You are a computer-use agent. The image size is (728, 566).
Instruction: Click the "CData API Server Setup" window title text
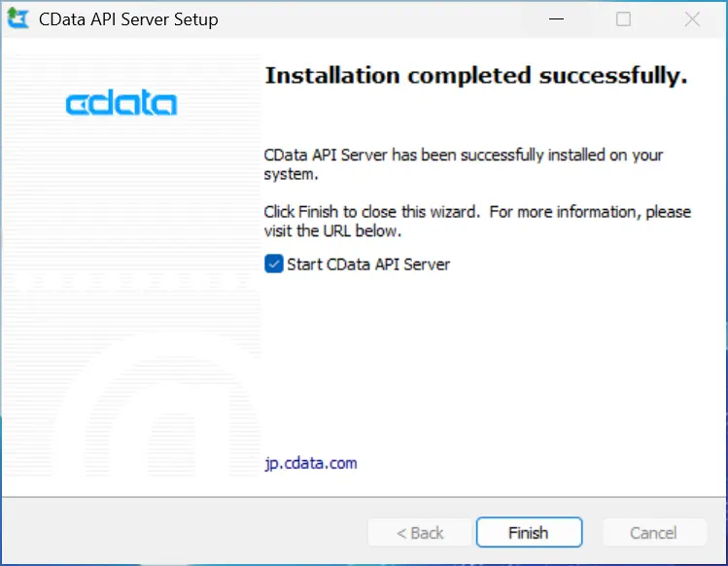pyautogui.click(x=128, y=19)
